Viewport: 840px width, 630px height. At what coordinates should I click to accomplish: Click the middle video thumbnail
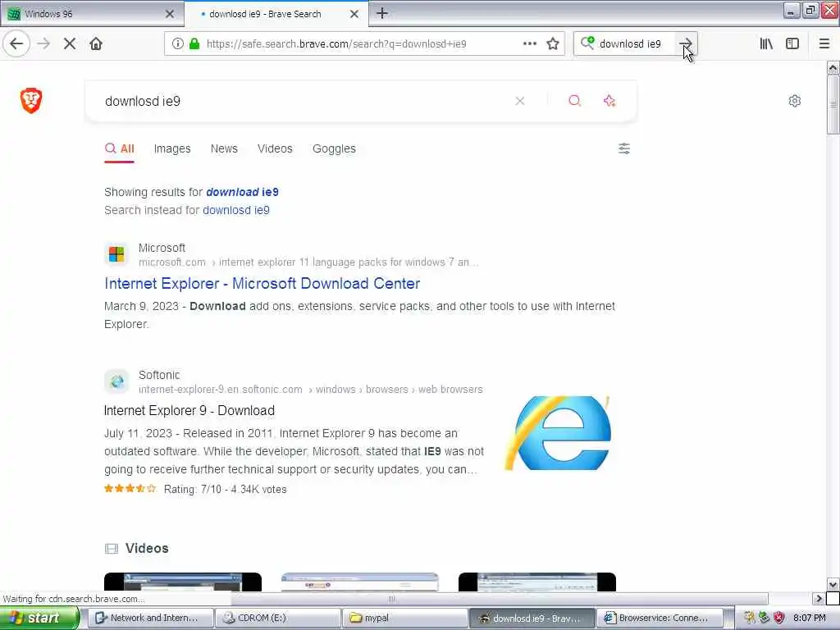(359, 582)
